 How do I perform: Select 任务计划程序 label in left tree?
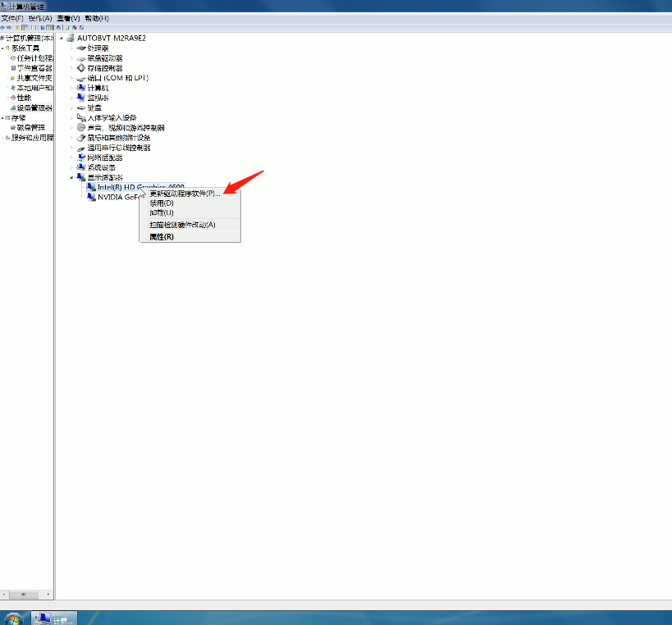35,58
